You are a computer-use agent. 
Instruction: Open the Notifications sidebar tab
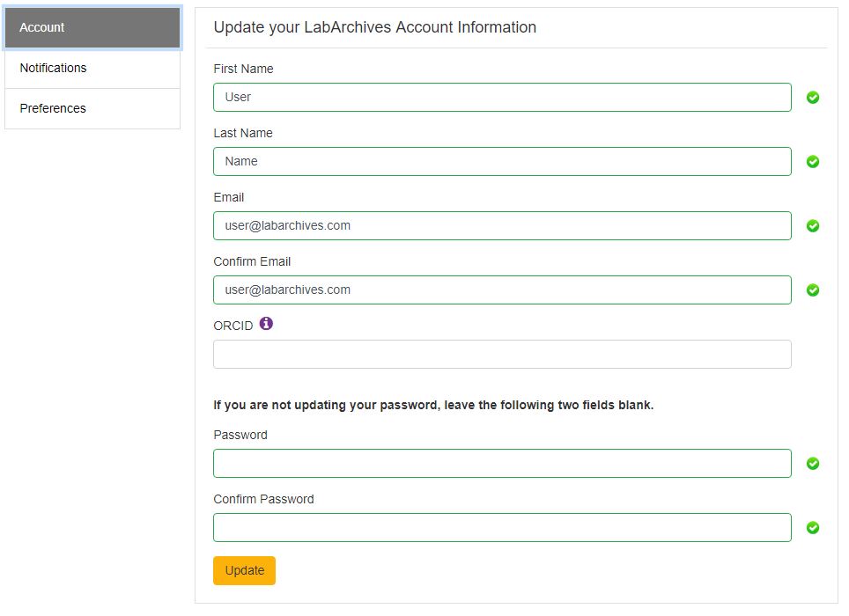92,68
